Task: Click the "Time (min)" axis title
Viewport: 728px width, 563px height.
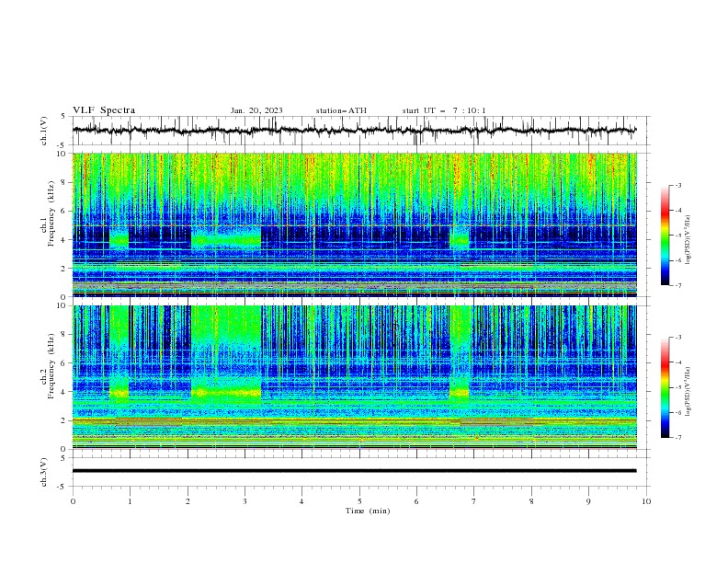Action: coord(368,511)
